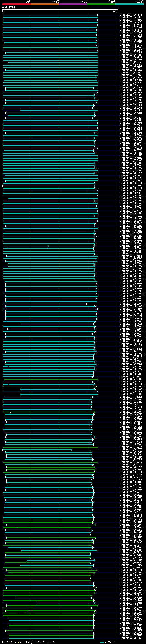This screenshot has height=644, width=146.
Task: Click the white query sequence bar
Action: click(x=60, y=10)
